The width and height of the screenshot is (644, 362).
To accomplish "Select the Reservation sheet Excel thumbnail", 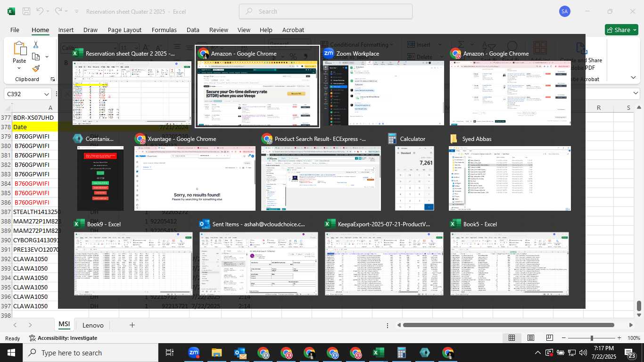I will coord(132,87).
